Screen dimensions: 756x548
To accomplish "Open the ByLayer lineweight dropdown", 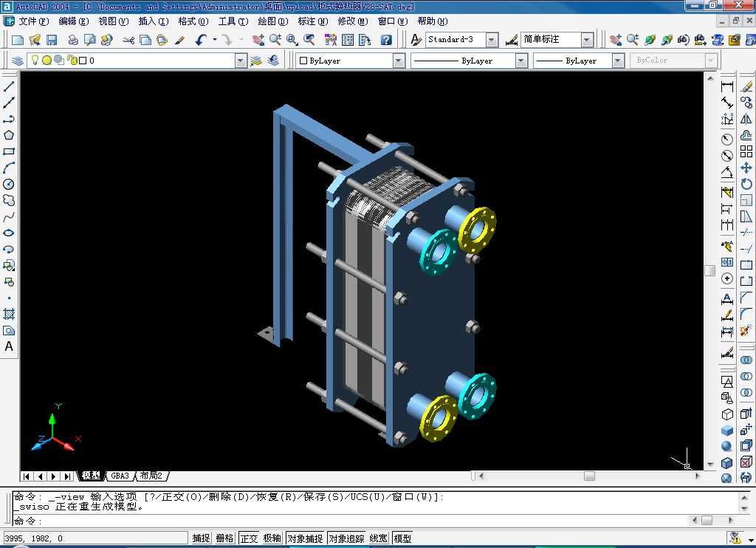I will [x=618, y=61].
